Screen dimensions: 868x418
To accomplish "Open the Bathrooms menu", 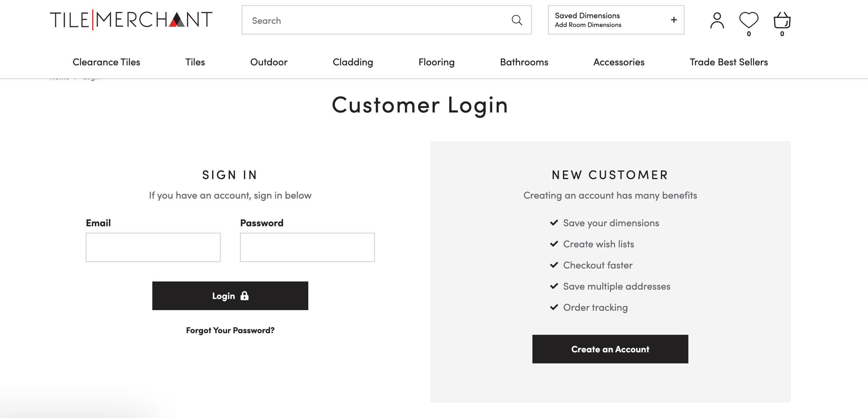I will 524,62.
